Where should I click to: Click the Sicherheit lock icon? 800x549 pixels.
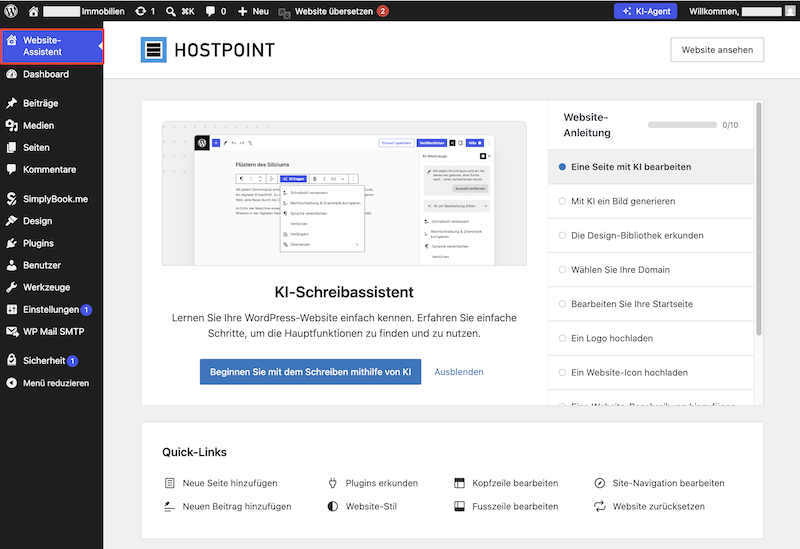(x=12, y=360)
